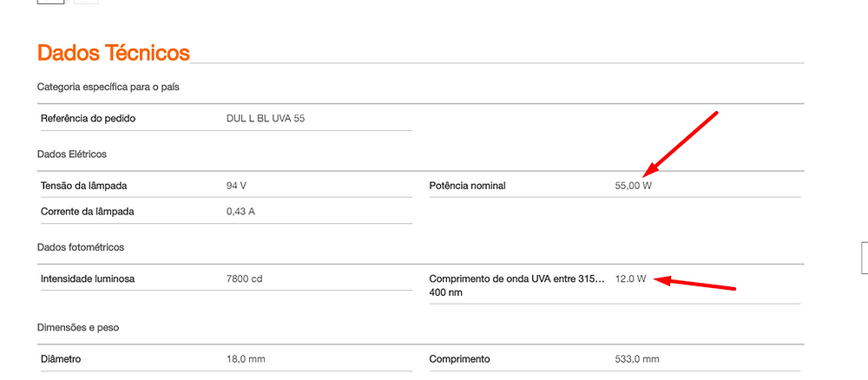
Task: Select the Potência nominal label
Action: pyautogui.click(x=467, y=186)
